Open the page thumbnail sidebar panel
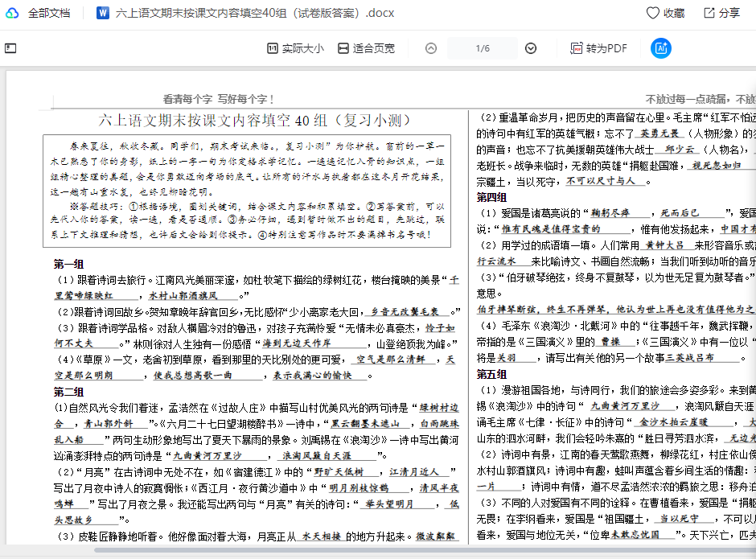This screenshot has height=559, width=756. (11, 48)
